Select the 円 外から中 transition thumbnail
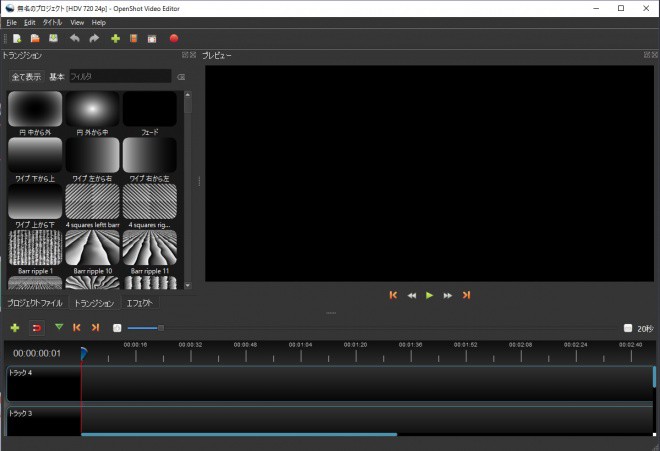The height and width of the screenshot is (451, 660). point(92,109)
